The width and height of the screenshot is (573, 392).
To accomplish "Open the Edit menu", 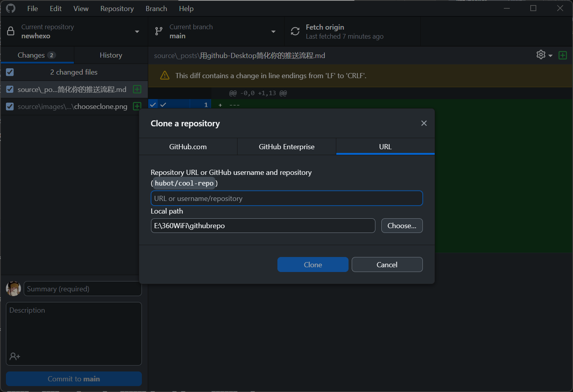I will coord(56,8).
